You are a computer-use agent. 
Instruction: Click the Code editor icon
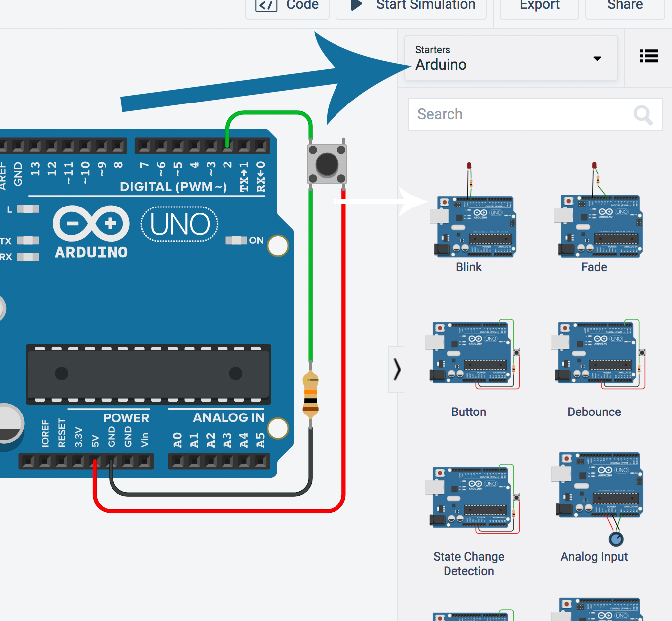click(266, 5)
